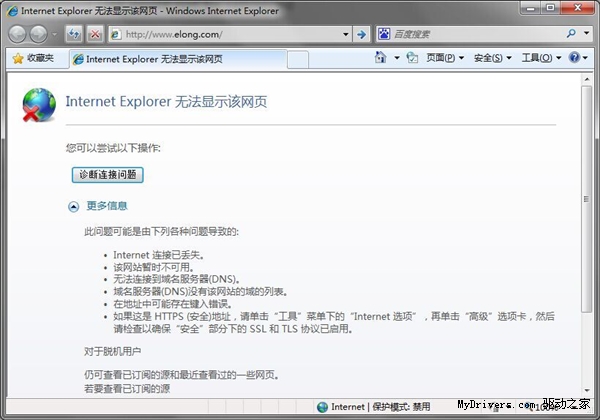Click the scrollbar up arrow
Image resolution: width=600 pixels, height=420 pixels.
click(587, 80)
